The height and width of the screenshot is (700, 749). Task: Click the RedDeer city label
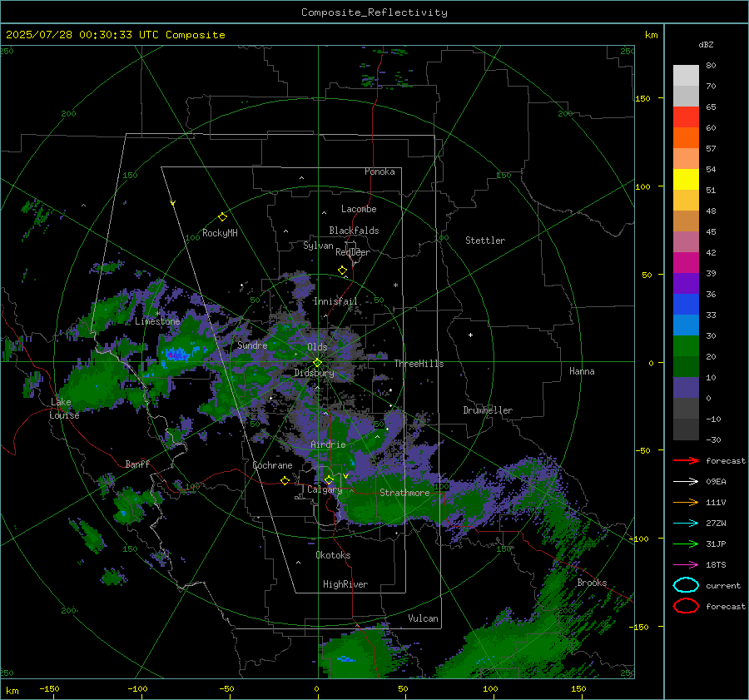point(353,252)
